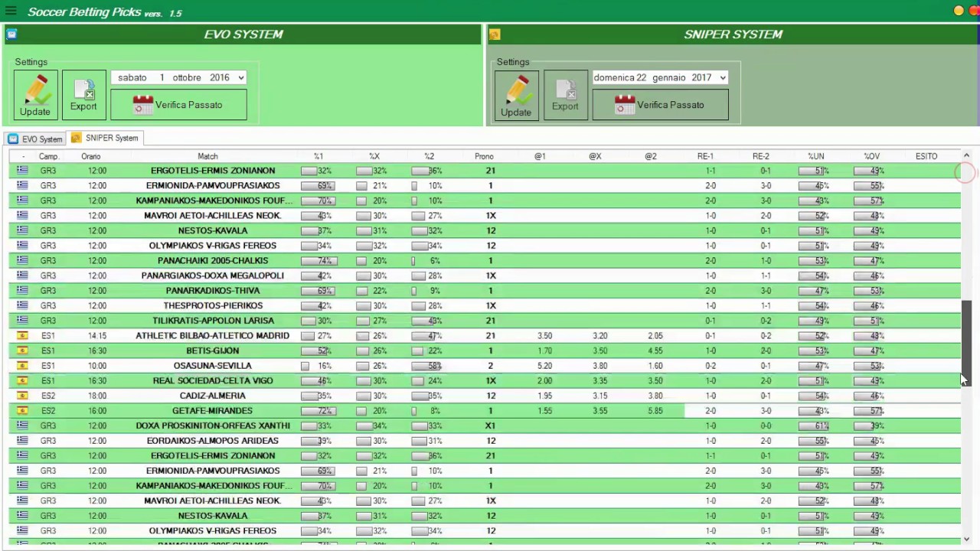The width and height of the screenshot is (980, 551).
Task: Click Spain flag icon on ATHLETIC BILBAO-ATLETICO MADRID row
Action: tap(22, 335)
